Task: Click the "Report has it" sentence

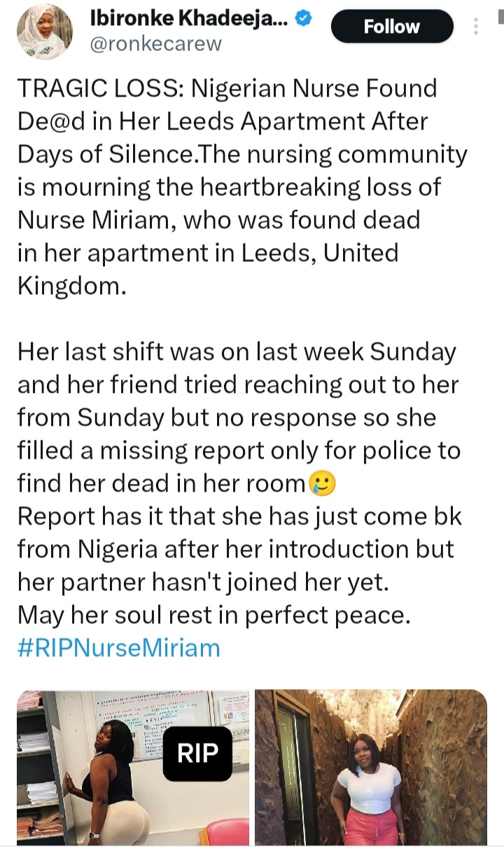Action: pos(239,516)
